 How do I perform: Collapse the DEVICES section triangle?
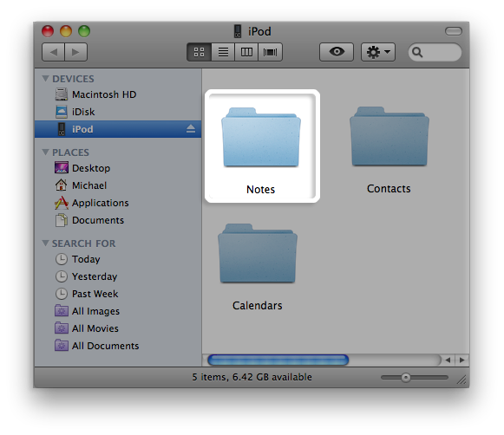45,78
